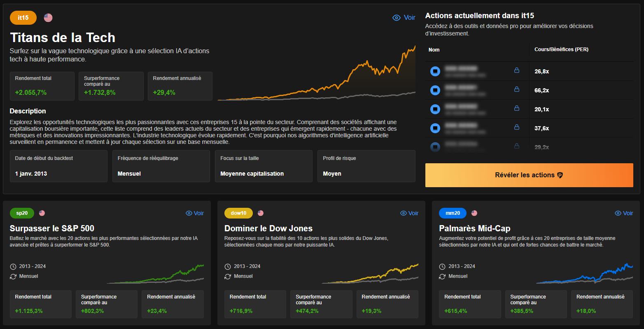Click the clock icon on the sp20 card

(x=13, y=267)
